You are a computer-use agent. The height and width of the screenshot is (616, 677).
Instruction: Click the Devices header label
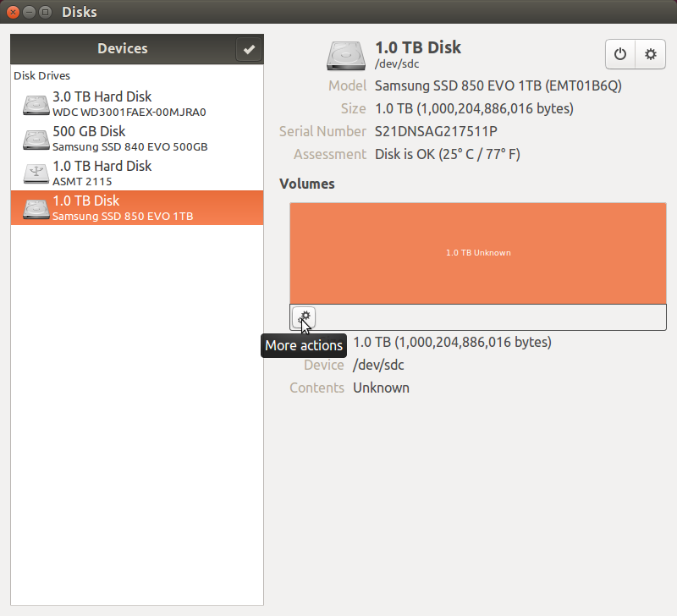(123, 48)
